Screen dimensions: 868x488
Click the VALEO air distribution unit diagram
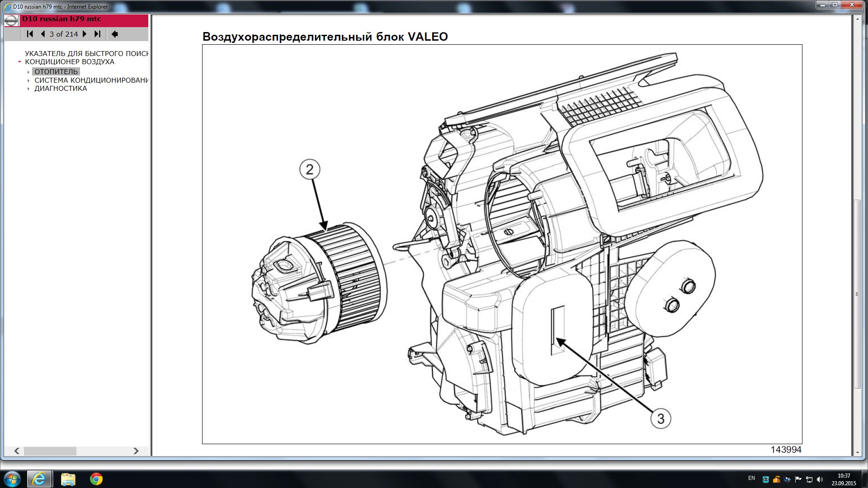click(502, 244)
